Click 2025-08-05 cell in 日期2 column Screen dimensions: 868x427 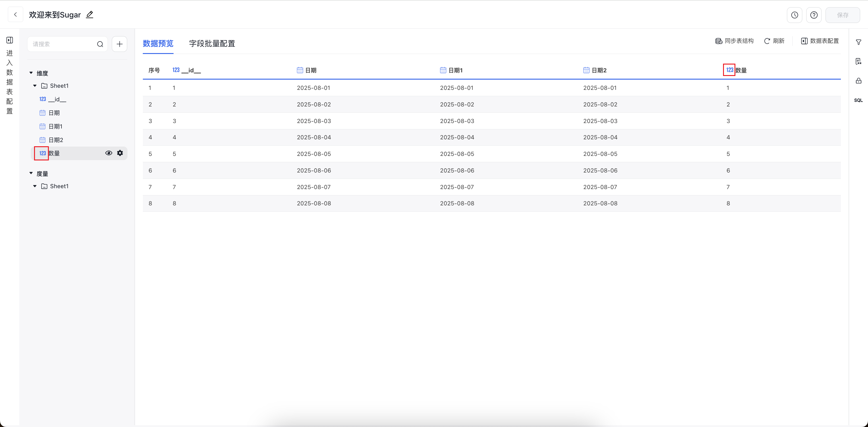(x=600, y=154)
